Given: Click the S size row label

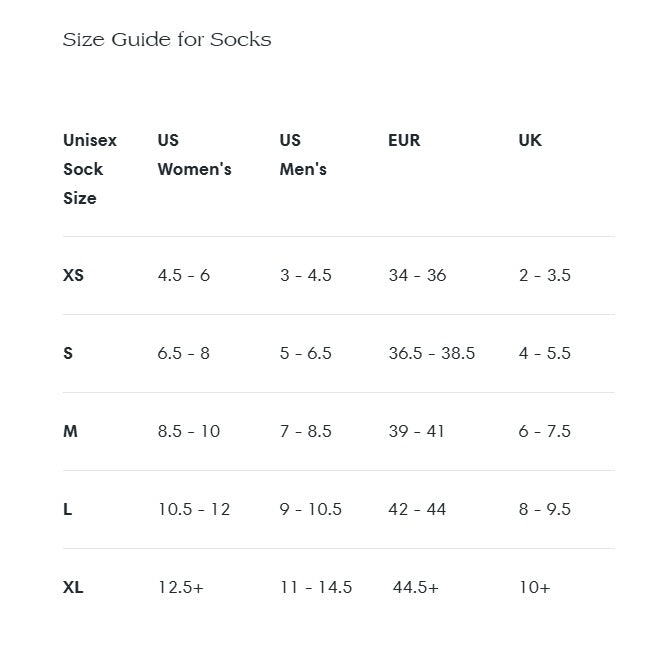Looking at the screenshot, I should click(68, 353).
